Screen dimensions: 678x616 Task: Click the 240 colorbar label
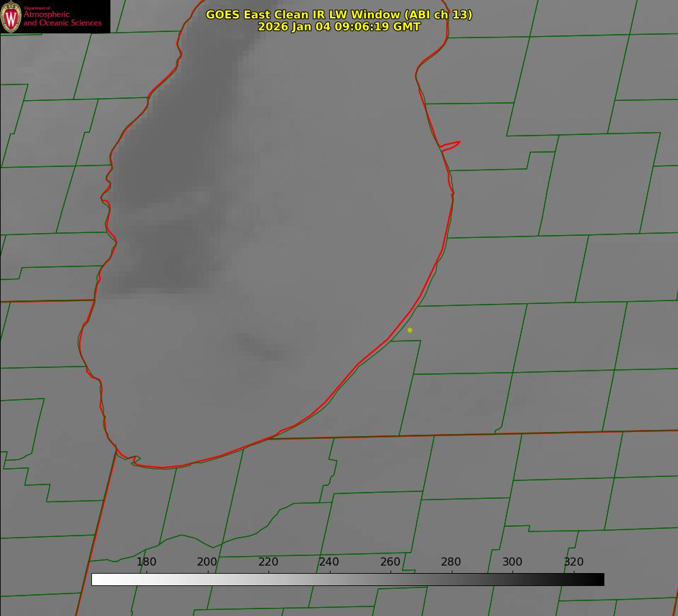(x=329, y=561)
